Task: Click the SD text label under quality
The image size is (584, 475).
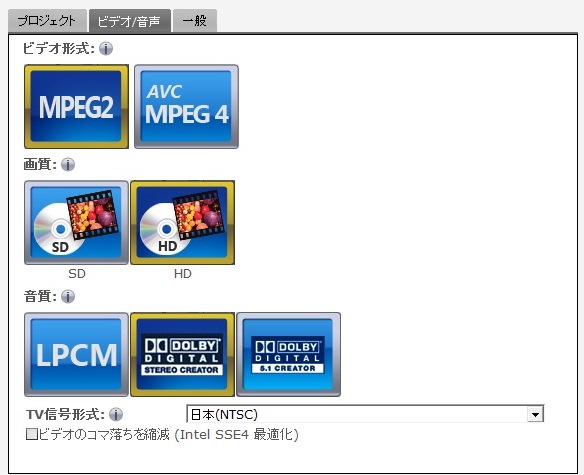Action: (77, 273)
